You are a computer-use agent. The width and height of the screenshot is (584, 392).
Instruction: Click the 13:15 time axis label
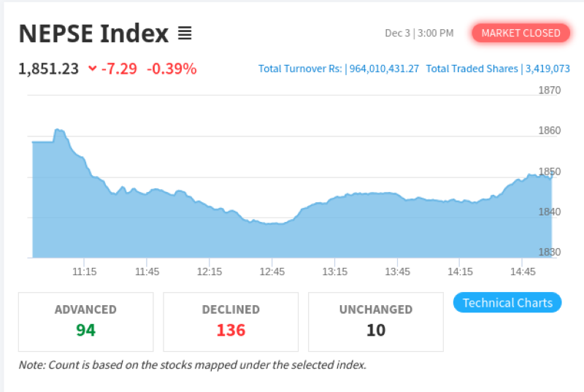[334, 272]
